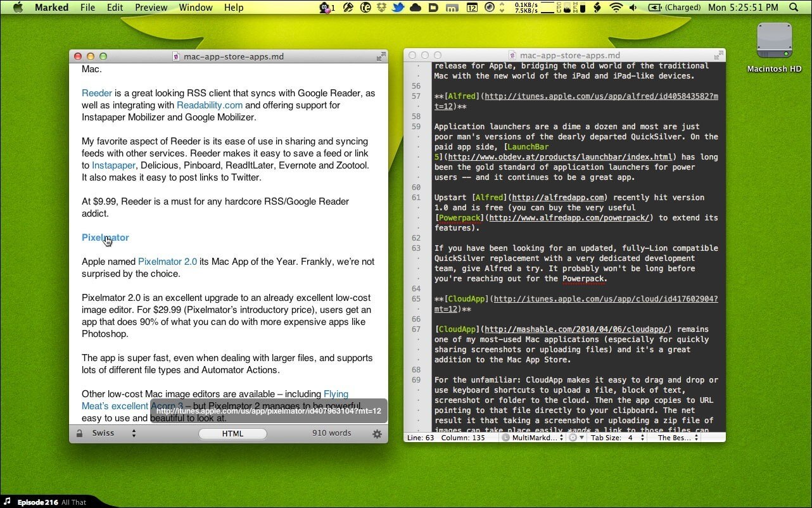Viewport: 812px width, 508px height.
Task: Toggle fullscreen arrows in the editor window
Action: pyautogui.click(x=718, y=56)
